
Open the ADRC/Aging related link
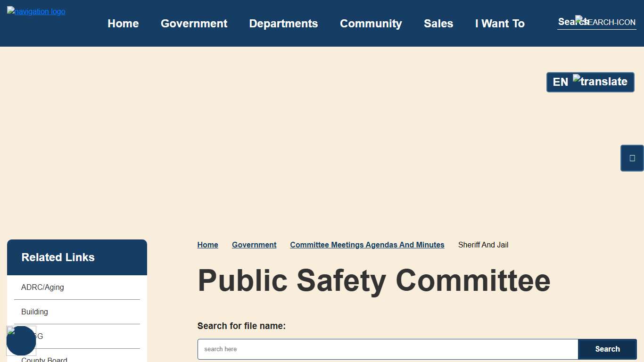(42, 287)
